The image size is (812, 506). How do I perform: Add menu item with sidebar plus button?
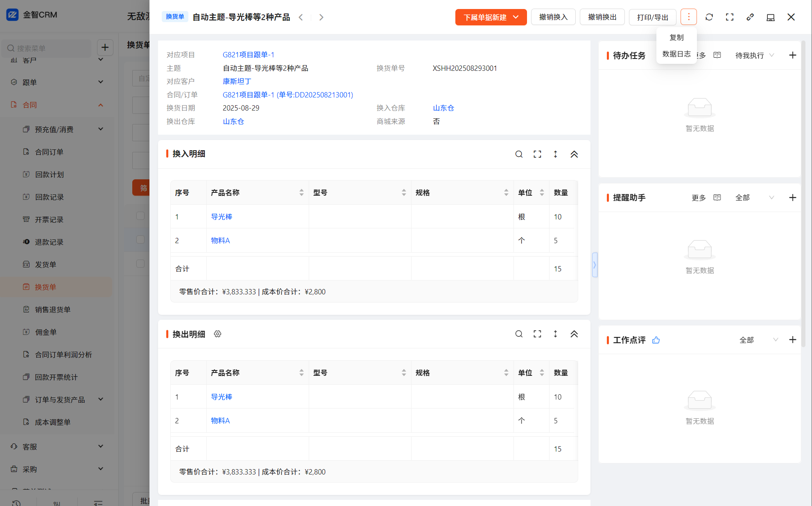coord(105,47)
